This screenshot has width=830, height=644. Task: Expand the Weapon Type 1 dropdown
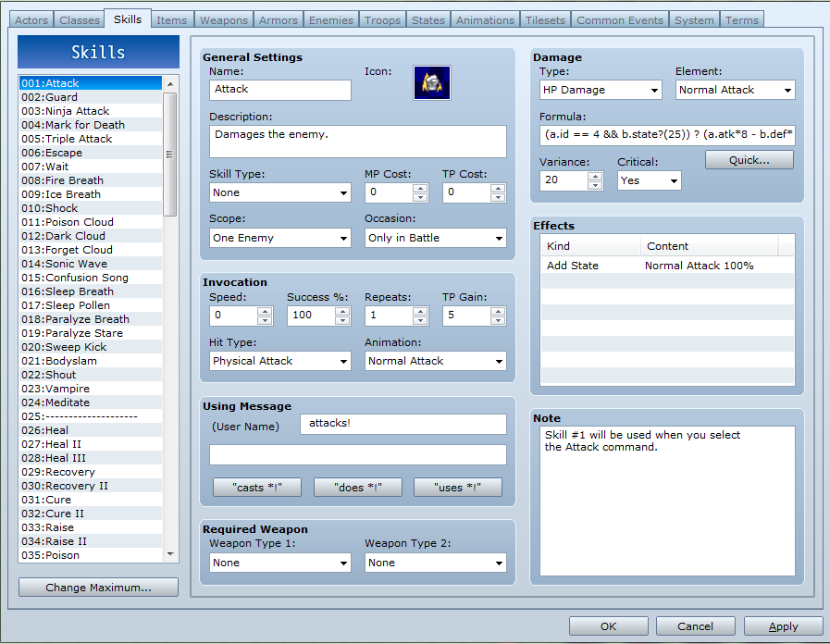280,563
